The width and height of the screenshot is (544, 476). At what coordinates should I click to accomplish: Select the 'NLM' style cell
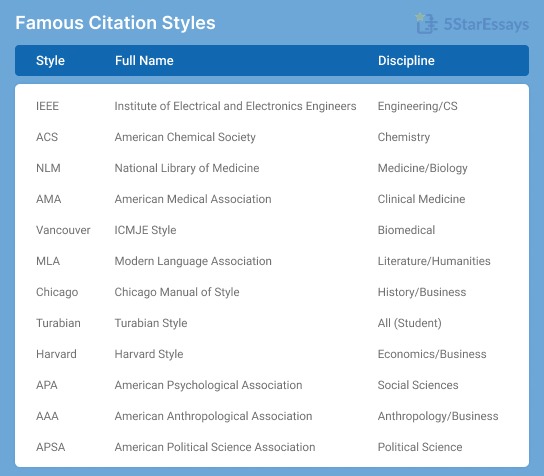(48, 168)
